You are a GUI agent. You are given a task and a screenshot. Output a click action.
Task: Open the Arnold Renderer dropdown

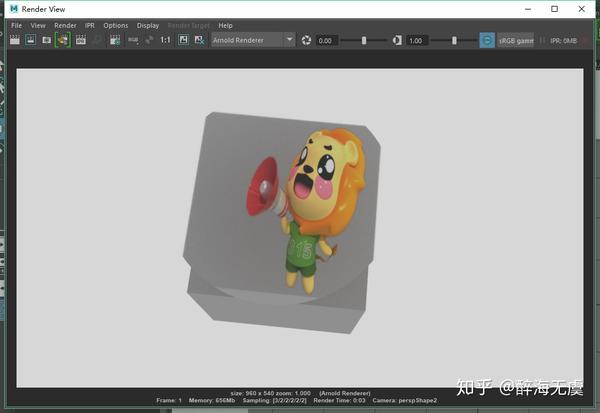click(x=253, y=40)
